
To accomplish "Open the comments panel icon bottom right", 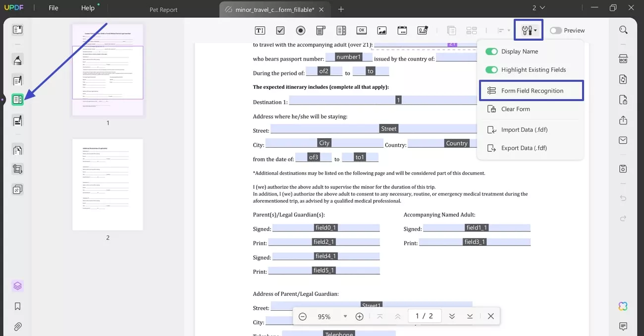I will (x=623, y=326).
